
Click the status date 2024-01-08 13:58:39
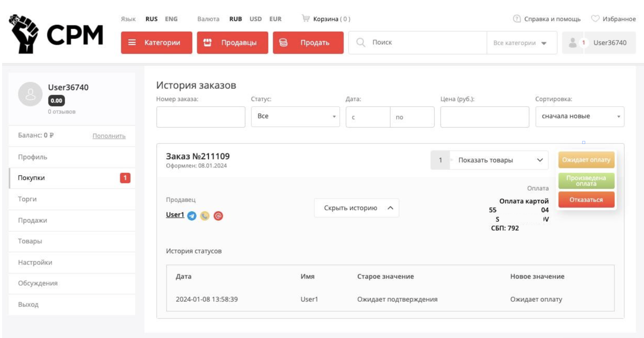[x=207, y=299]
